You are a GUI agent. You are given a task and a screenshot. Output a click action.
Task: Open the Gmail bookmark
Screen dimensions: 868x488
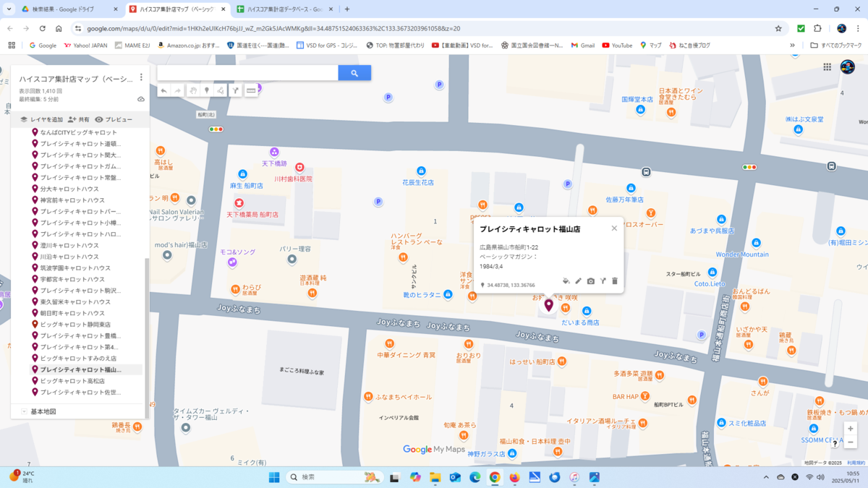(583, 46)
